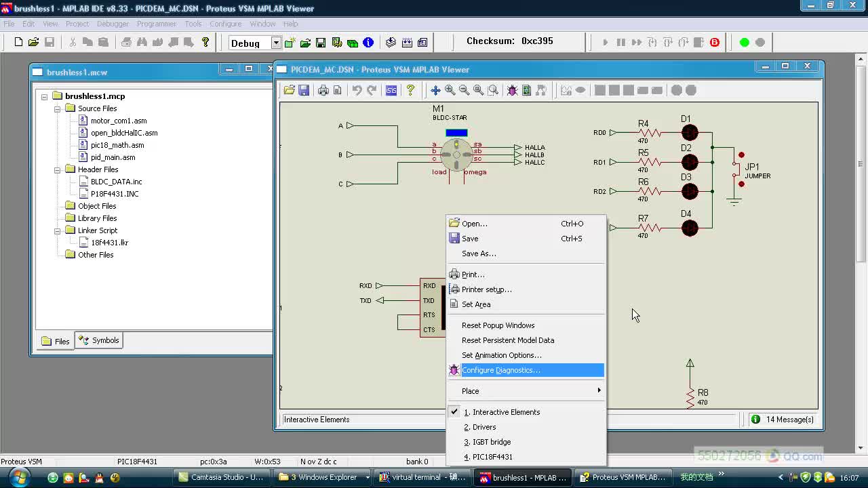This screenshot has height=488, width=868.
Task: Select motor_com1.asm in project tree
Action: 119,121
